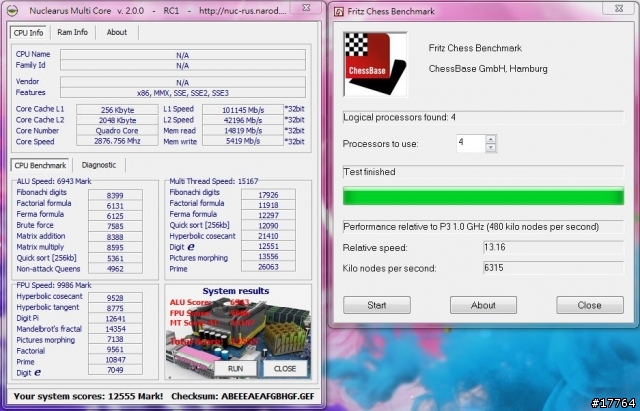This screenshot has height=411, width=640.
Task: Click the L2 Speed value 42196 Mb/s
Action: coord(243,120)
